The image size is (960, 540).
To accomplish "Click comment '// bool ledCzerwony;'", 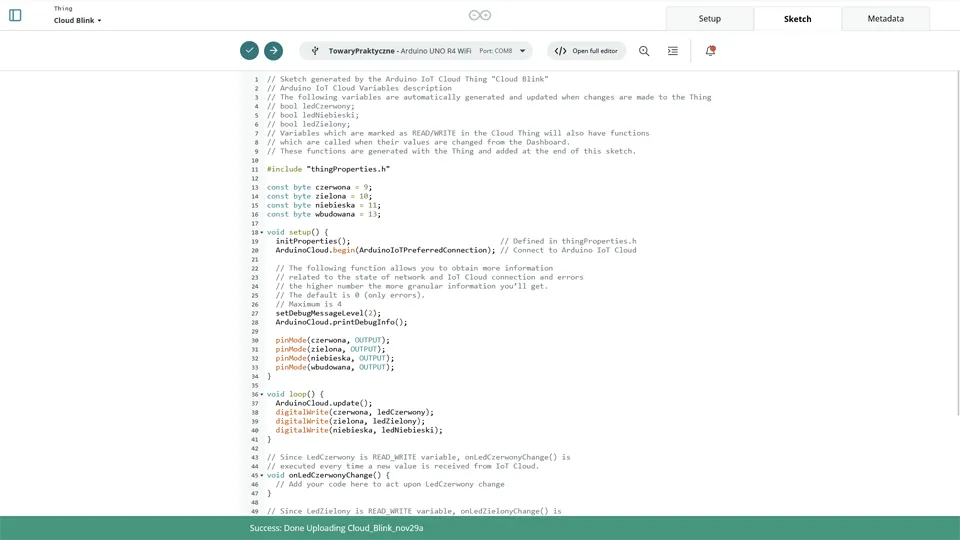I will [310, 107].
